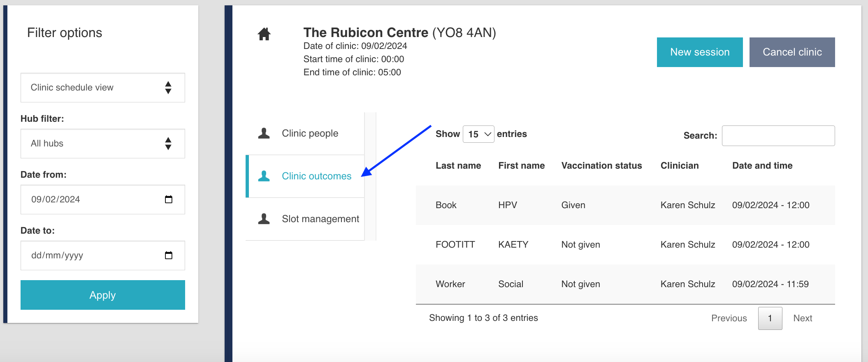868x362 pixels.
Task: Select the Clinic outcomes tab
Action: [316, 176]
